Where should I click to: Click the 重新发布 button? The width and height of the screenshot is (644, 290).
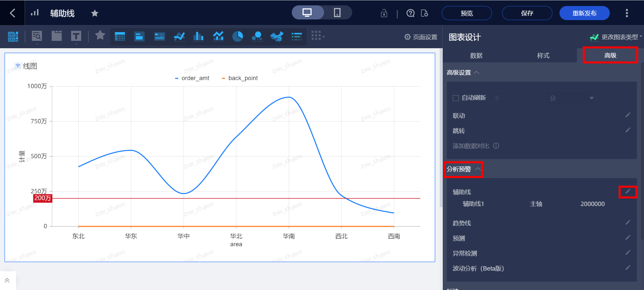point(584,13)
